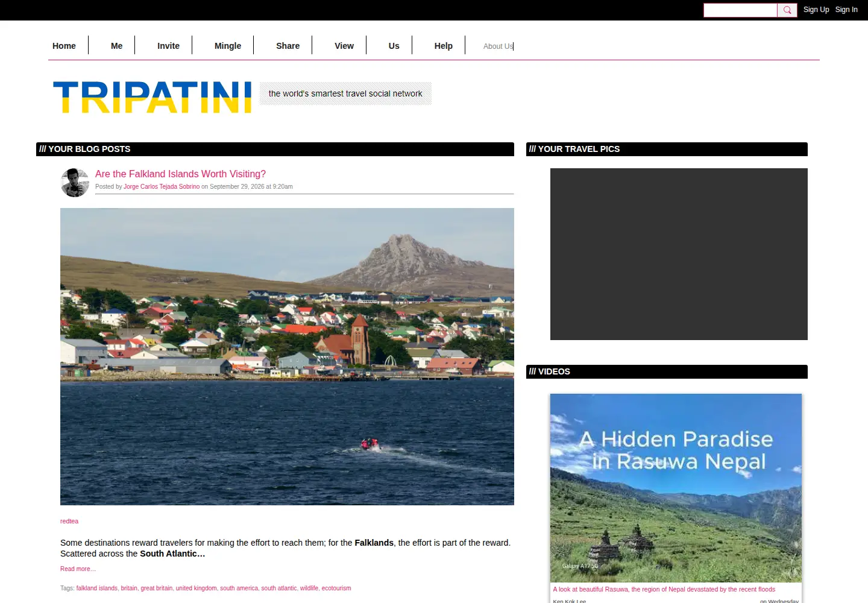Play the Hidden Paradise in Rasuwa Nepal video
This screenshot has width=868, height=603.
pos(676,488)
